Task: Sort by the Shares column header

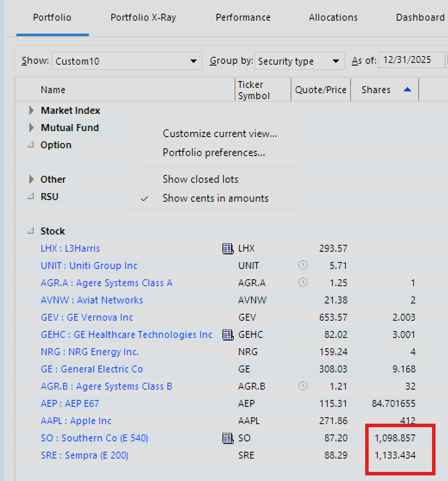Action: click(x=376, y=90)
